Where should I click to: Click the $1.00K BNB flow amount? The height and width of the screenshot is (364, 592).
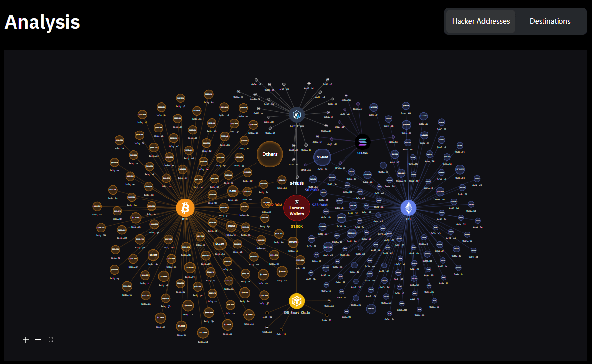pyautogui.click(x=297, y=226)
